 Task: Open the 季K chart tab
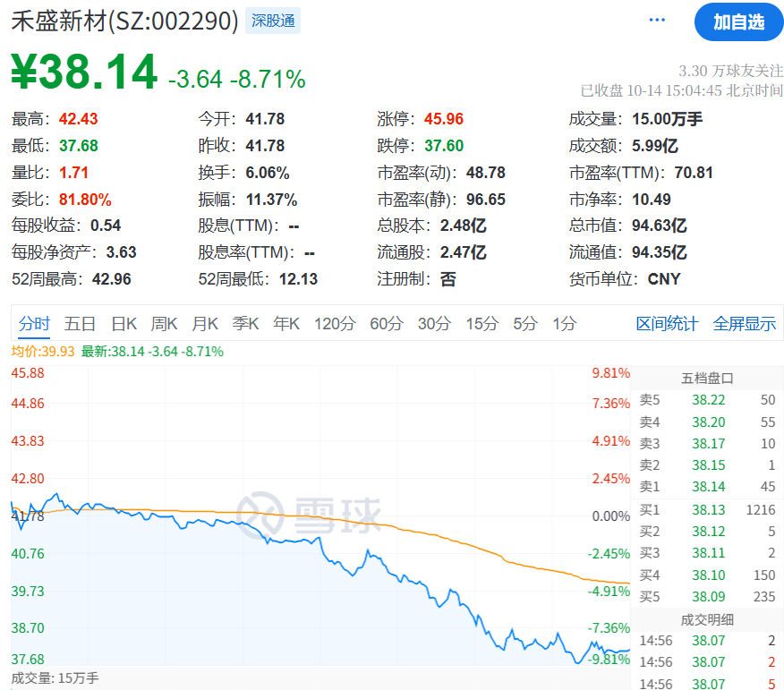245,324
